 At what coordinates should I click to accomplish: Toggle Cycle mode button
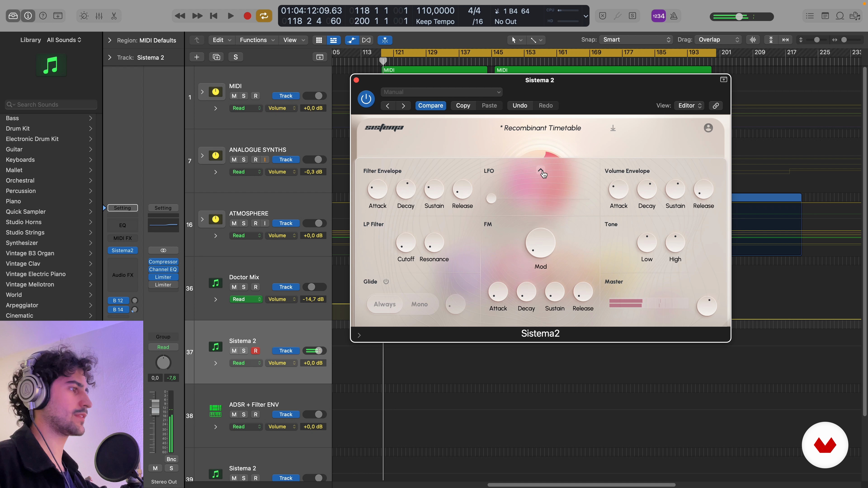(x=264, y=16)
